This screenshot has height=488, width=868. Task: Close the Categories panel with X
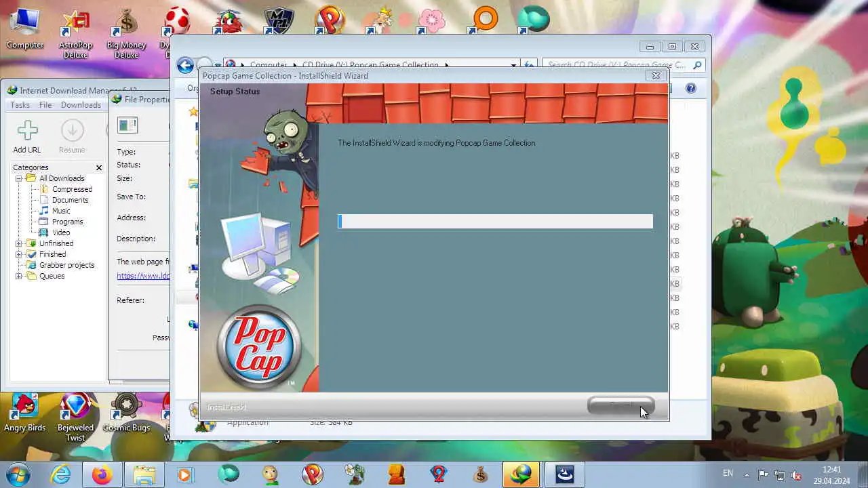click(99, 167)
